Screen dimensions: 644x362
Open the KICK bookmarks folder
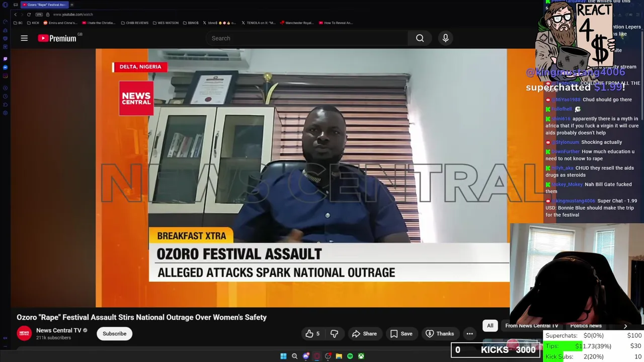(33, 23)
